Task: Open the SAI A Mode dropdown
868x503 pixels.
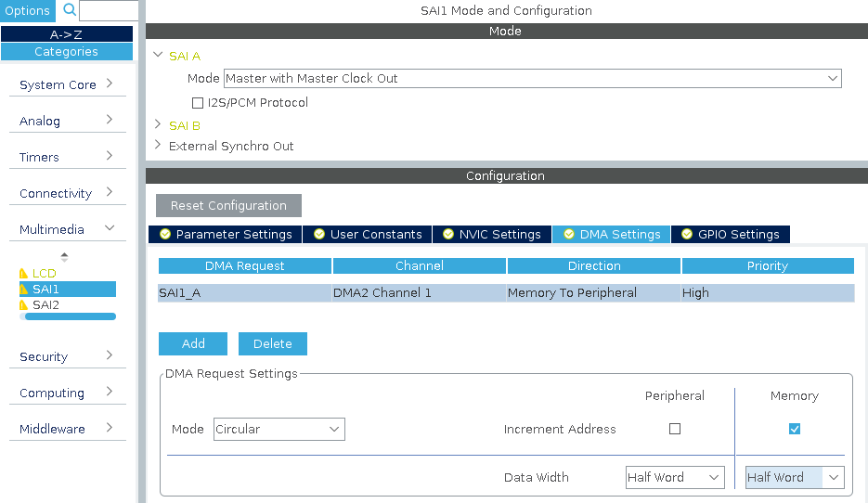Action: pyautogui.click(x=532, y=79)
